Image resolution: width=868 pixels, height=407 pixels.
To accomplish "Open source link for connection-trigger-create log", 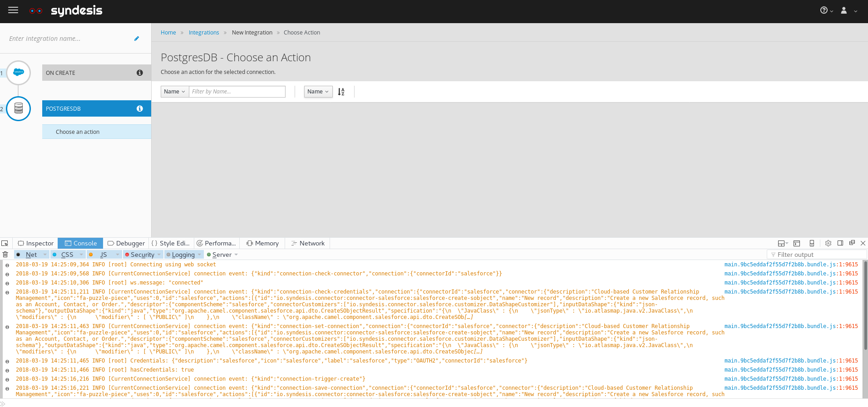I will coord(791,379).
